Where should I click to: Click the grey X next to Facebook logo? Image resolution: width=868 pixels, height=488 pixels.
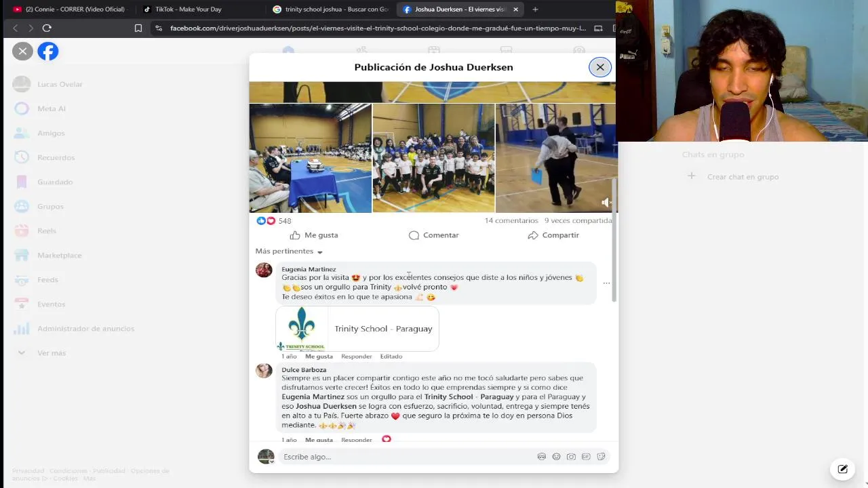(x=22, y=51)
